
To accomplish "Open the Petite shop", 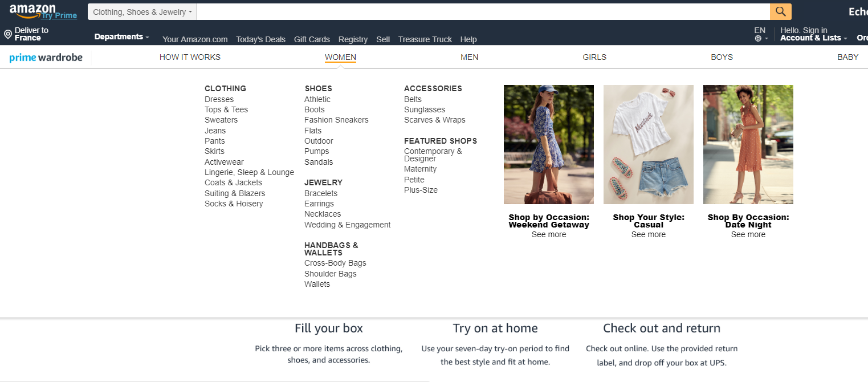I will pyautogui.click(x=414, y=180).
